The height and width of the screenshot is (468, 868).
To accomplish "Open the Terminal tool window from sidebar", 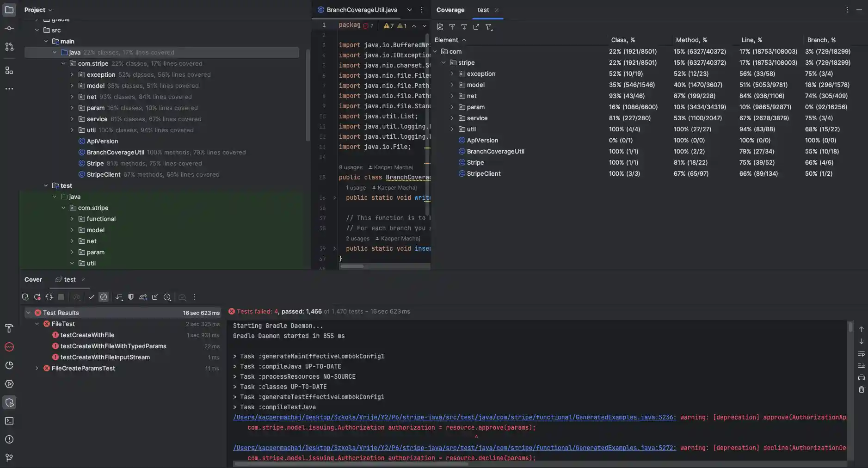I will pos(9,421).
